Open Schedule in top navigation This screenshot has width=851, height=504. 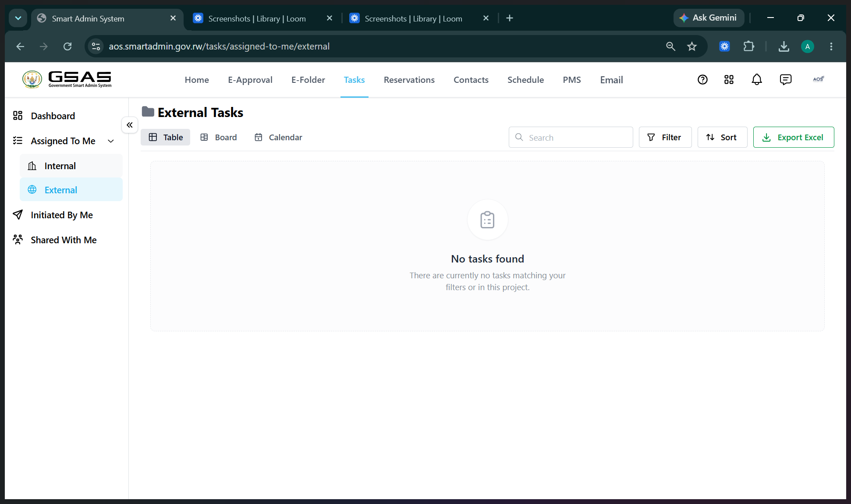coord(525,80)
